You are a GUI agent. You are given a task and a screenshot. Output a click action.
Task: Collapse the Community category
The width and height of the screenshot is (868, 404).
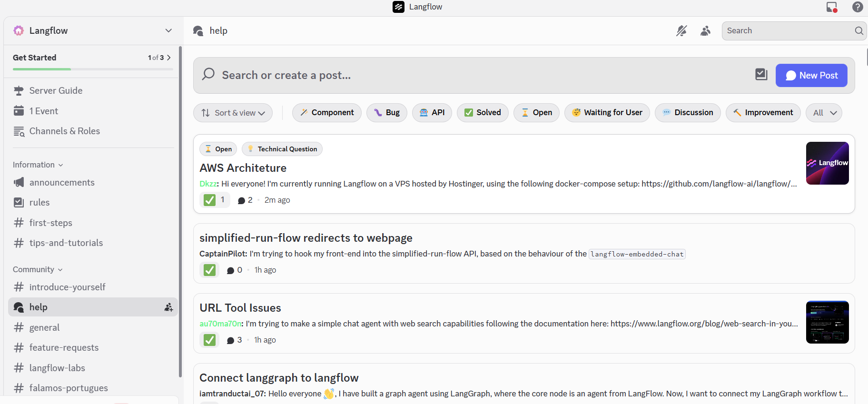[38, 269]
